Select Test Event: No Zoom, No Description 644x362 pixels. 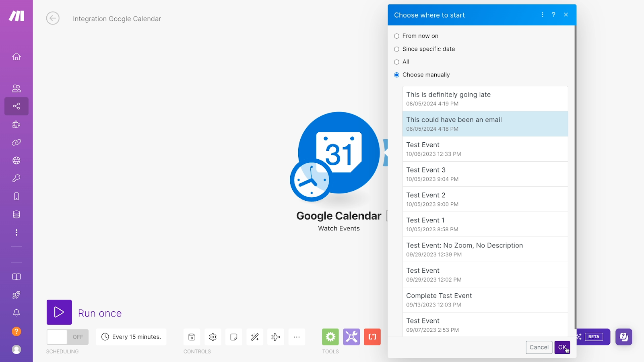485,249
